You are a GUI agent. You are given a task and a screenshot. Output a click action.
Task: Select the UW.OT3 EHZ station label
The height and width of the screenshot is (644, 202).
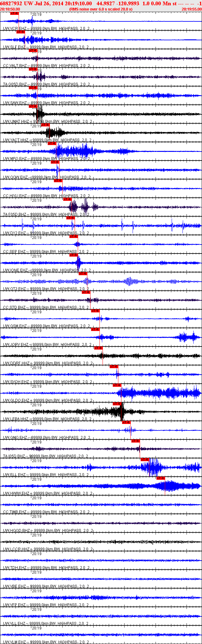15,289
